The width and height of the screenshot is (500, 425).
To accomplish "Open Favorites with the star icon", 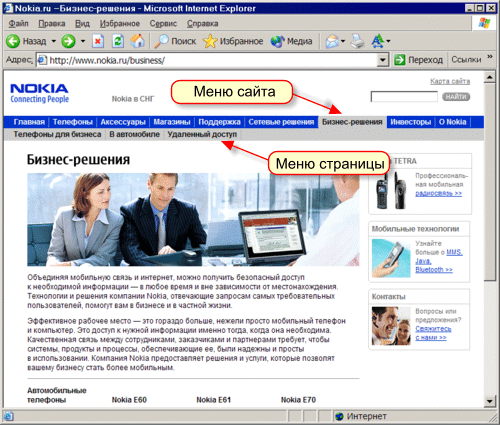I will point(210,41).
